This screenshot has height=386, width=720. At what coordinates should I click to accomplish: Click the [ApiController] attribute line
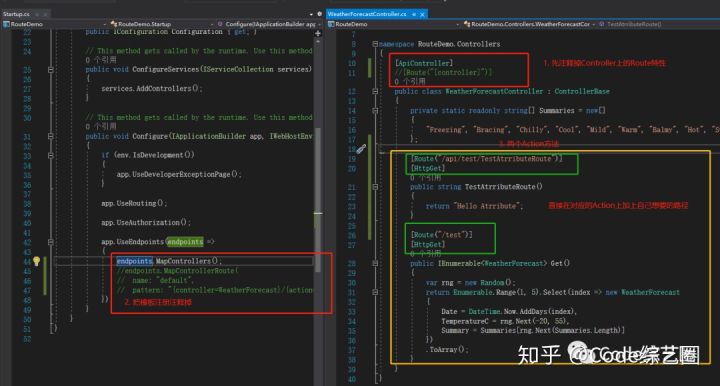[x=424, y=63]
